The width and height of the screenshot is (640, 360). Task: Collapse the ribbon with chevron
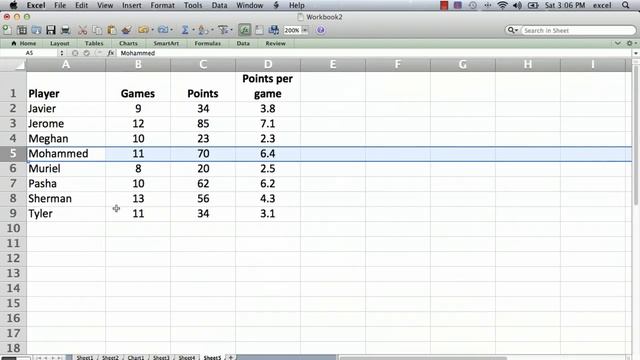[618, 43]
